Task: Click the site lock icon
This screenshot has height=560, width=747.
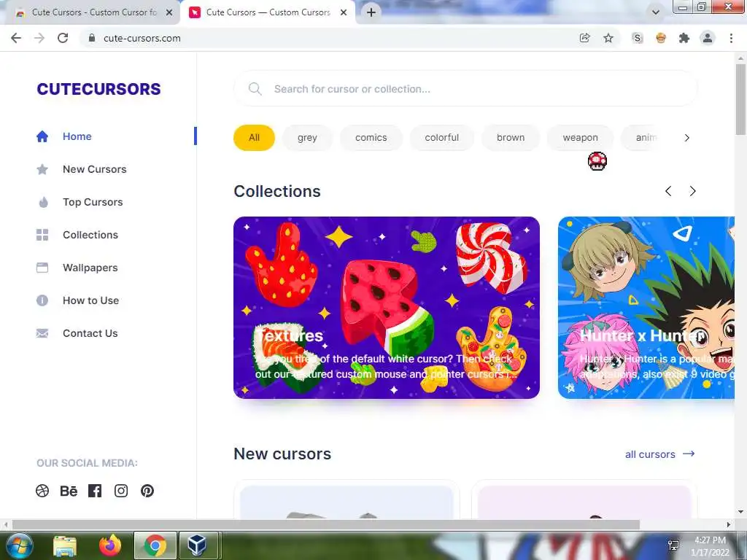Action: pos(92,38)
